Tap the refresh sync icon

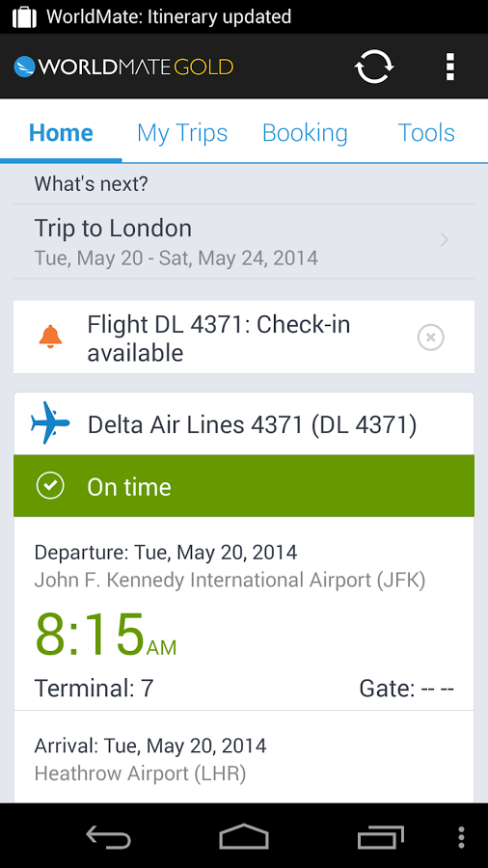[374, 67]
